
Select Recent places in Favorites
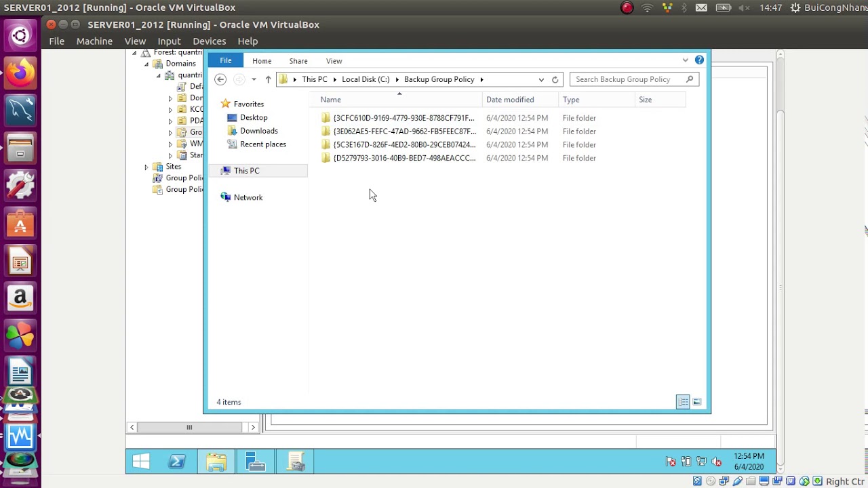262,144
